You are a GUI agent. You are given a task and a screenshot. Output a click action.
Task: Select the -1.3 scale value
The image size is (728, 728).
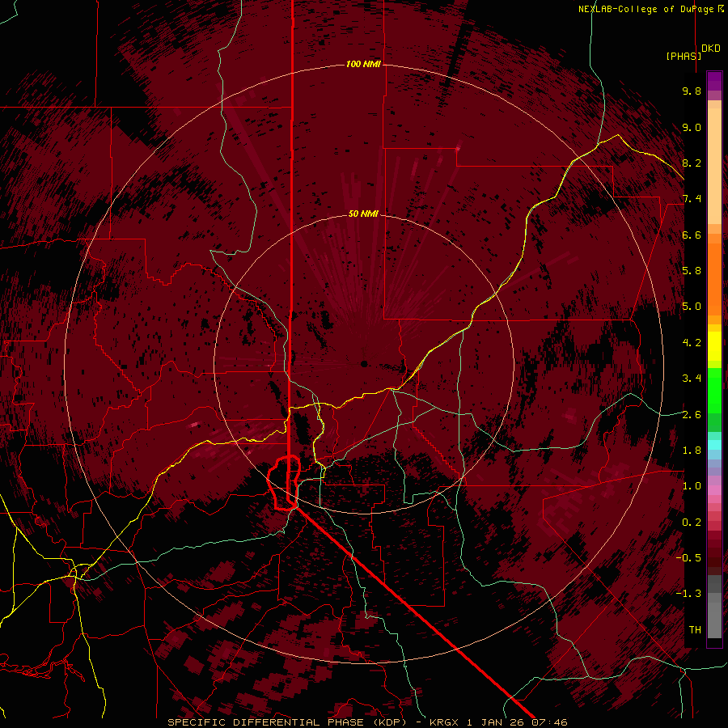point(688,594)
